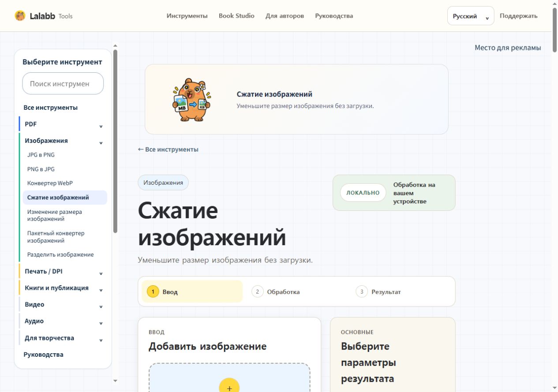Click the ЛОКАЛЬНО badge
Screen dimensions: 558x392
point(363,193)
